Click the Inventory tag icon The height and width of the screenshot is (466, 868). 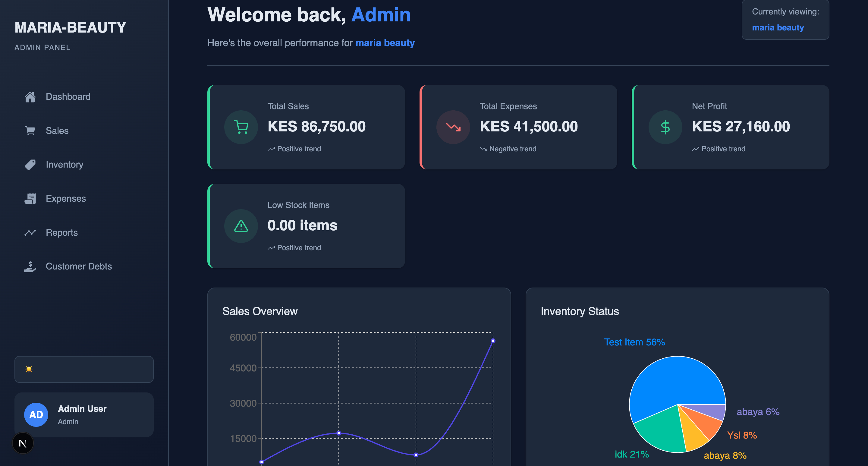pos(30,165)
